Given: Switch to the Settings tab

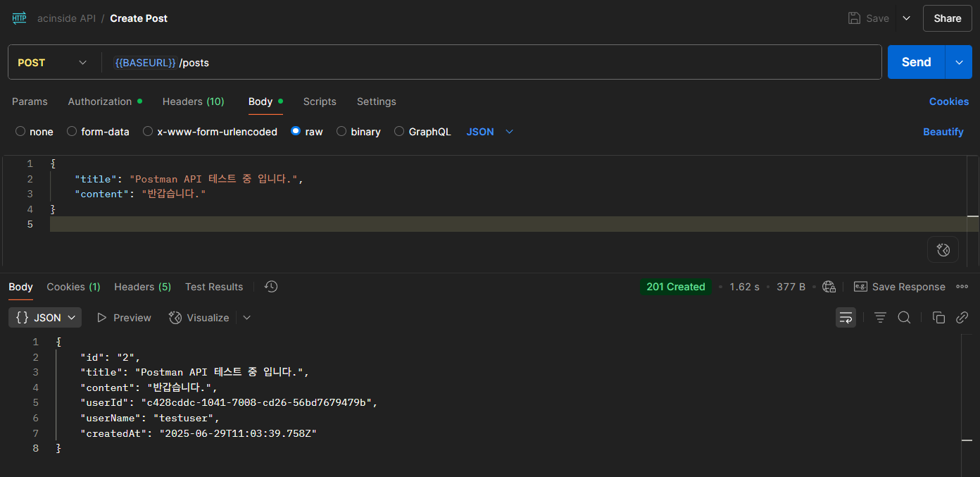Looking at the screenshot, I should pyautogui.click(x=376, y=101).
